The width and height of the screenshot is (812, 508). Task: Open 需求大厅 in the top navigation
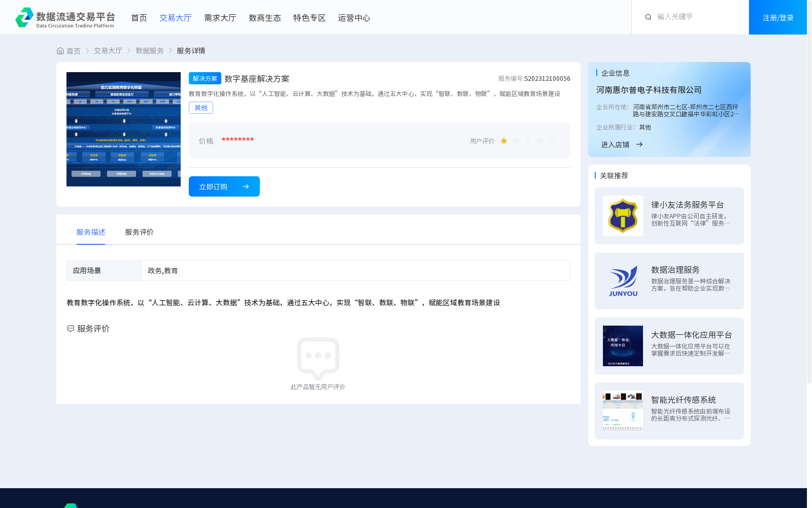click(220, 18)
